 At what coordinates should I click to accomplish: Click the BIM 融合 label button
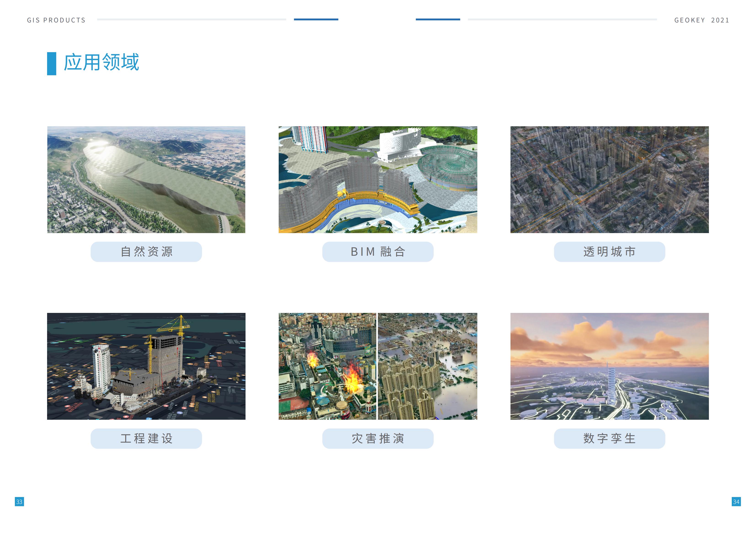click(378, 252)
